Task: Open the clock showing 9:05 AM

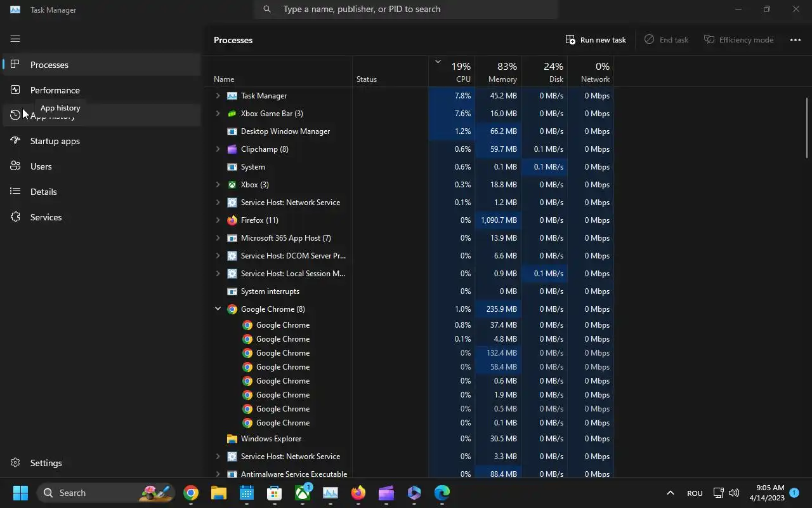Action: point(767,493)
